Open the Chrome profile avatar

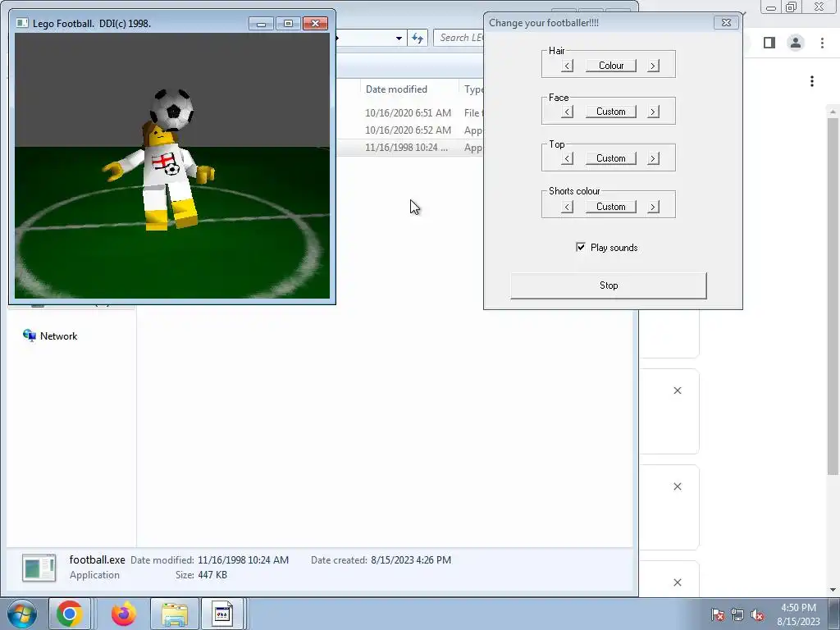[x=796, y=43]
